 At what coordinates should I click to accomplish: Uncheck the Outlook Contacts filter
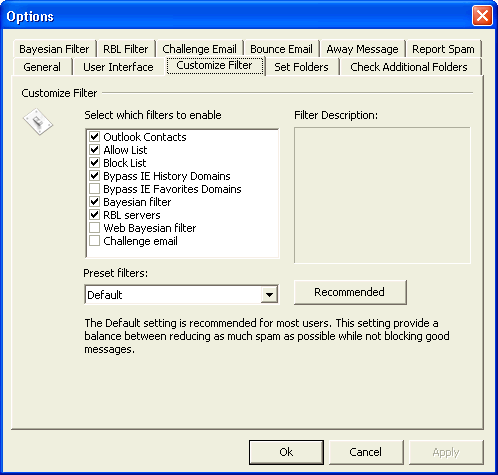95,136
